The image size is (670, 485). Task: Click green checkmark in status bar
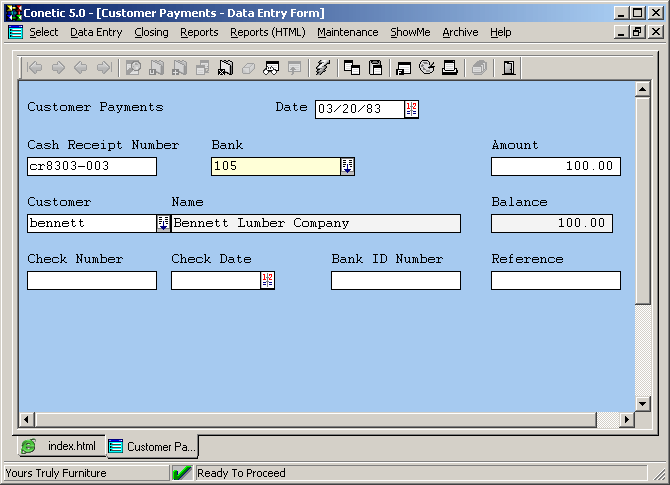point(182,473)
